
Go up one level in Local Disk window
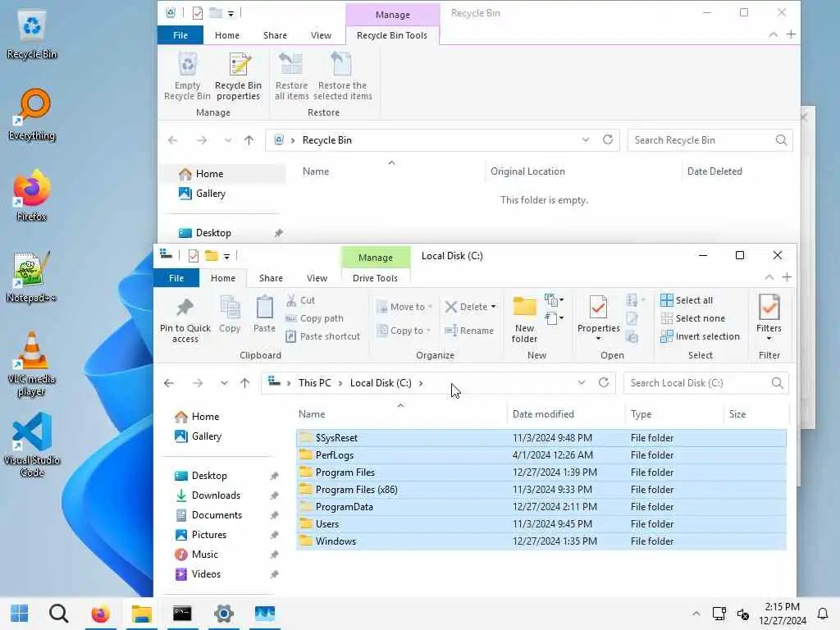[x=244, y=383]
